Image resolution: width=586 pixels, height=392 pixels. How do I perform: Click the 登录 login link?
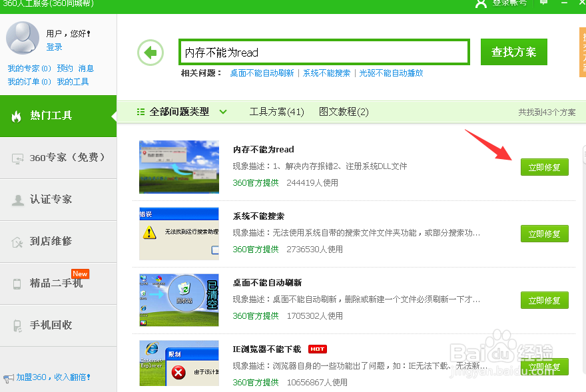pyautogui.click(x=55, y=46)
